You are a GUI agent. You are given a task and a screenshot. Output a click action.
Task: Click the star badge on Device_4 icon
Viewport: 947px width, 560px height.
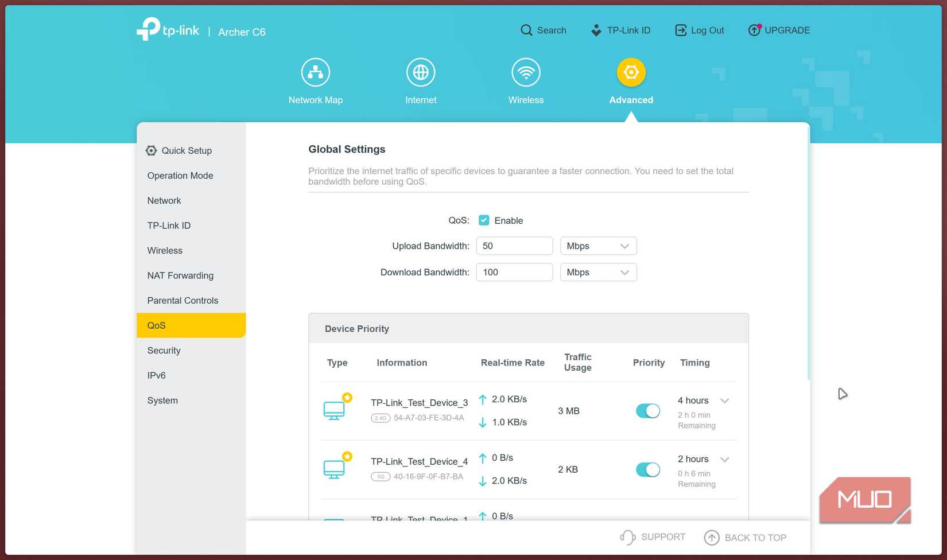[x=347, y=456]
